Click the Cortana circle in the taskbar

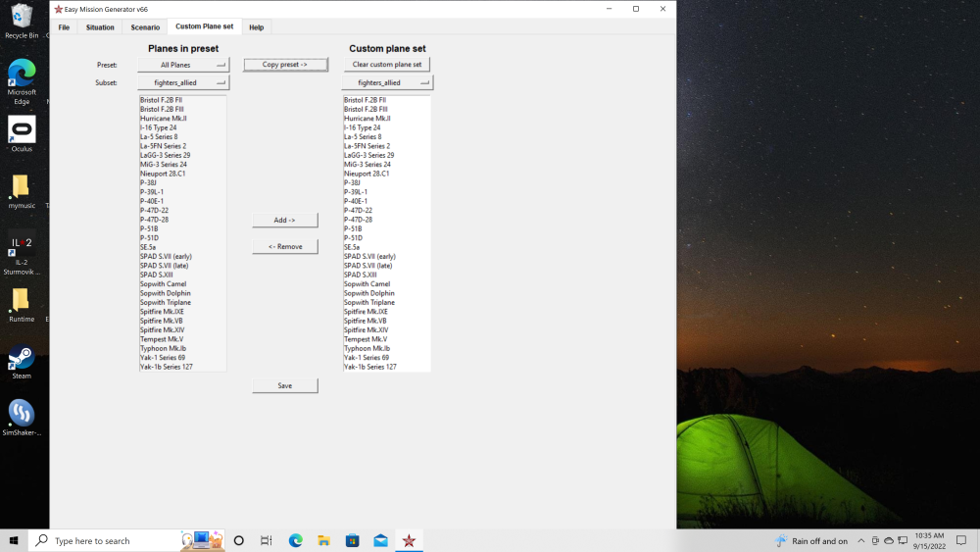pyautogui.click(x=239, y=540)
